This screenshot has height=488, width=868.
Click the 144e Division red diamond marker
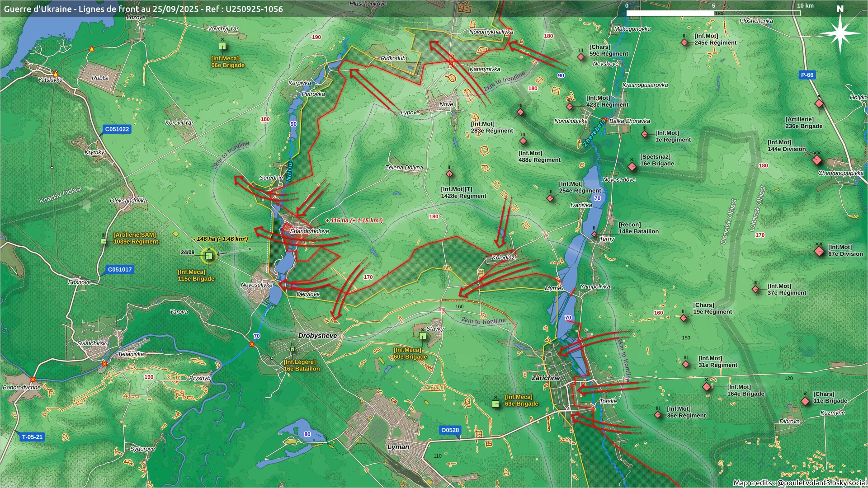point(816,160)
